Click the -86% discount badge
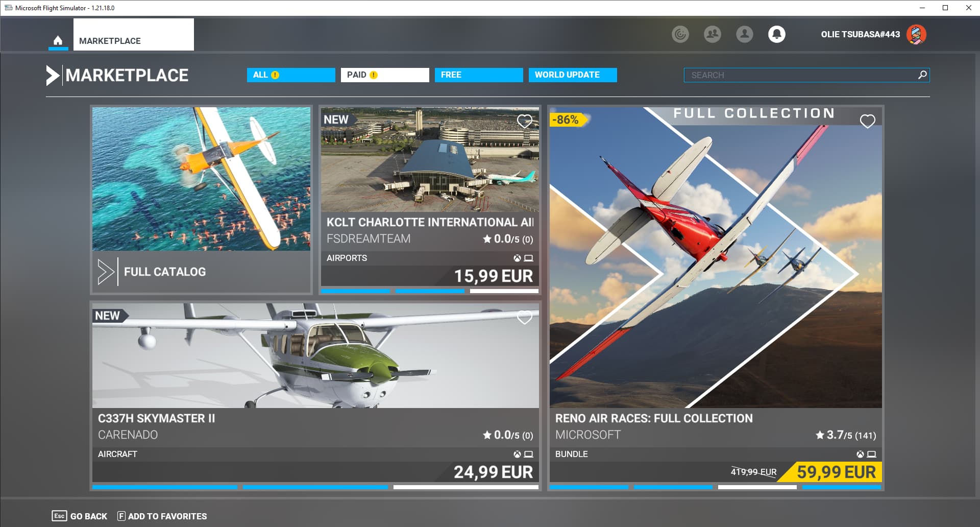This screenshot has width=980, height=527. [x=568, y=119]
